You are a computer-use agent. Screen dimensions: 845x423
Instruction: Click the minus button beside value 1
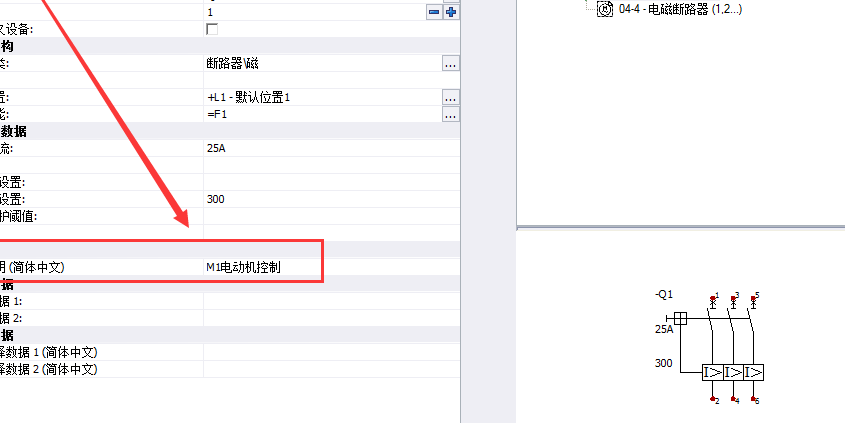tap(434, 12)
